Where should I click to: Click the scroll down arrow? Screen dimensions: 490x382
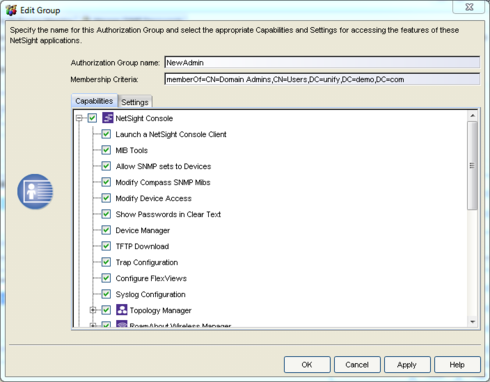pyautogui.click(x=472, y=322)
